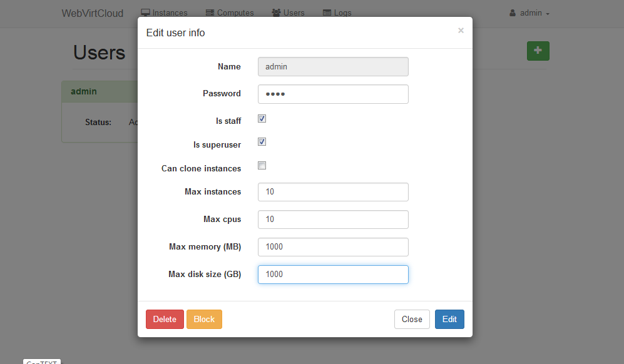Expand the admin account dropdown caret
Screen dimensions: 624x364
click(548, 14)
